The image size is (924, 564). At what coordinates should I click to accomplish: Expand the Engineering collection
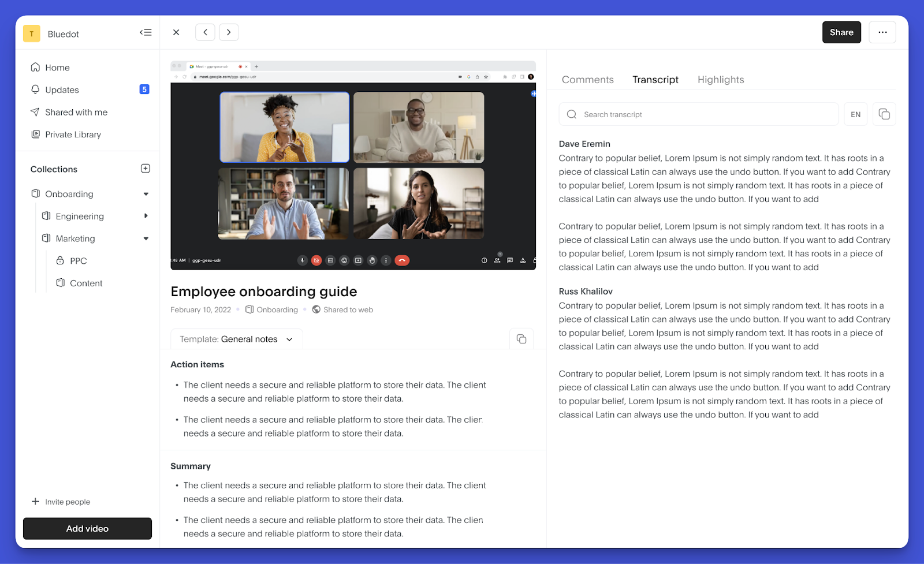(146, 216)
